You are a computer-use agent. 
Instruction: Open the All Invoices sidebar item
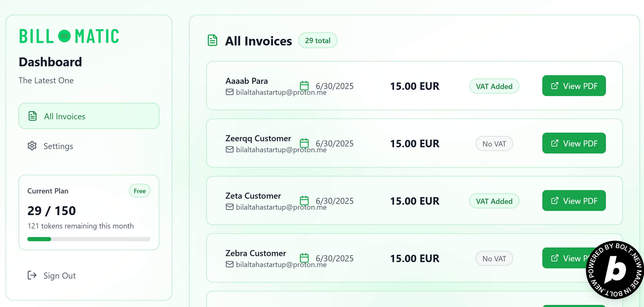(x=89, y=116)
